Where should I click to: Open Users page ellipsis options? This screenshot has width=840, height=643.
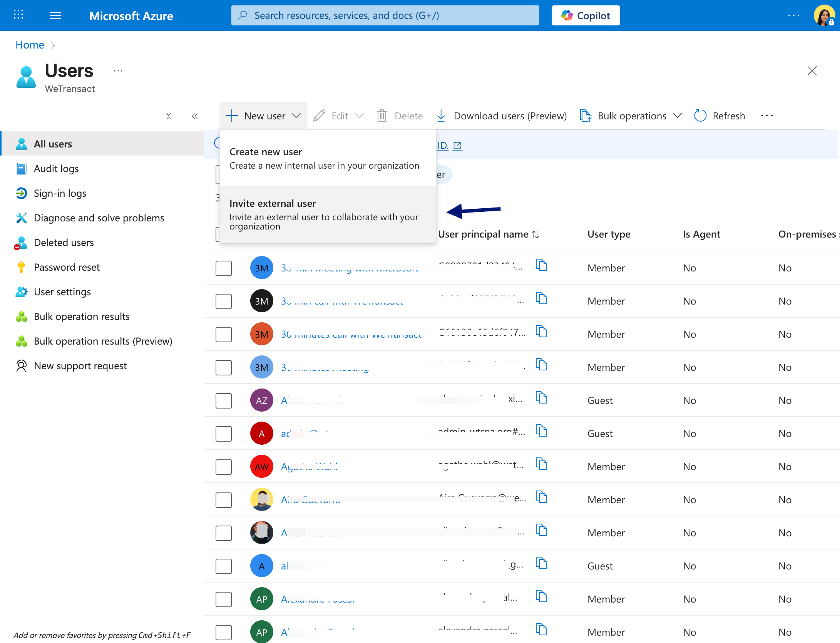[118, 71]
